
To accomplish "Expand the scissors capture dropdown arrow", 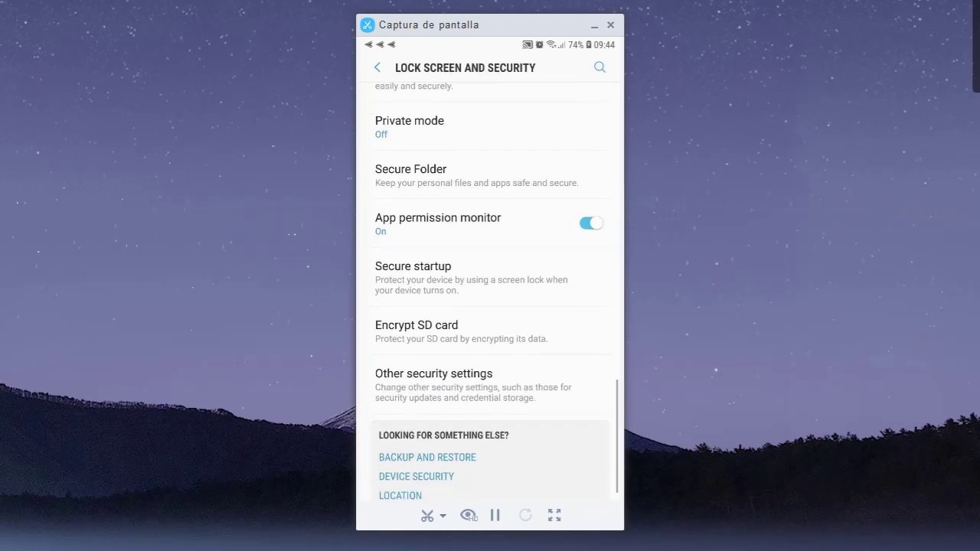I will pyautogui.click(x=443, y=516).
